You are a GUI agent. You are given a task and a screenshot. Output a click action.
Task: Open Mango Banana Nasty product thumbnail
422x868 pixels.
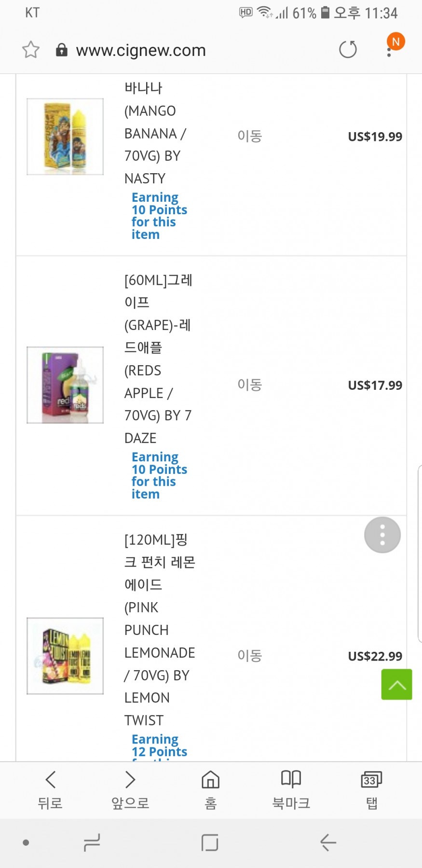[65, 137]
